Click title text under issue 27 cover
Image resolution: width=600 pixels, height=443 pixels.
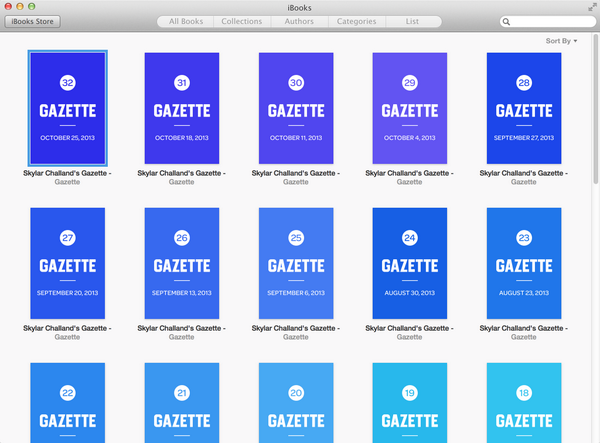pos(67,328)
